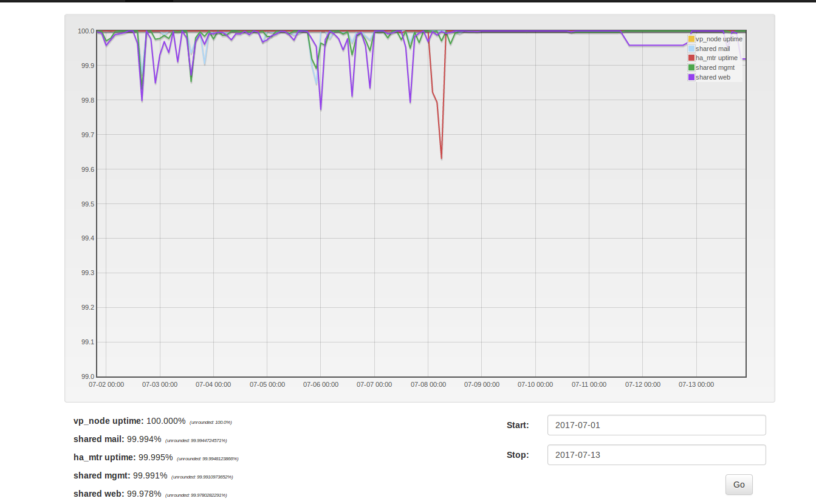The width and height of the screenshot is (816, 504).
Task: Click the 07-13 00:00 x-axis label
Action: [x=696, y=384]
